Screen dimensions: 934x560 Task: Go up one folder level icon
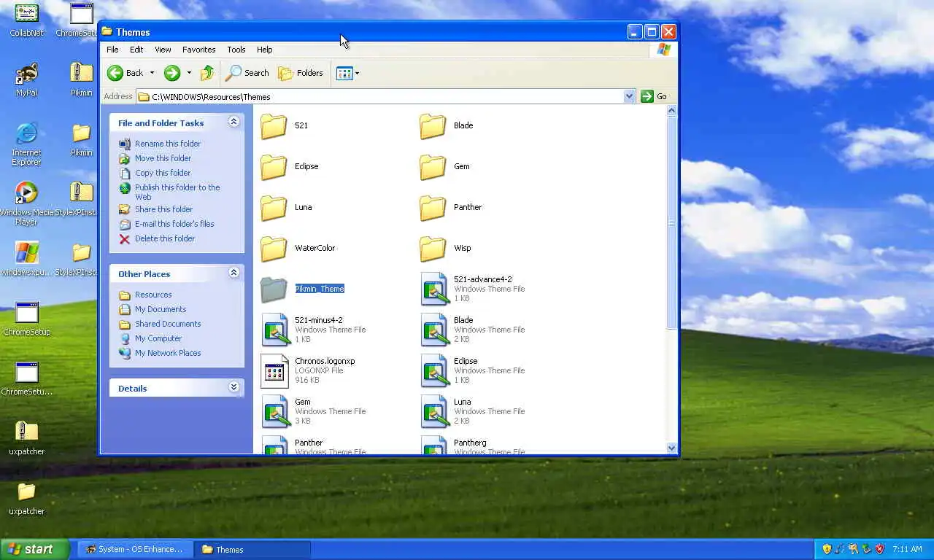click(x=207, y=73)
